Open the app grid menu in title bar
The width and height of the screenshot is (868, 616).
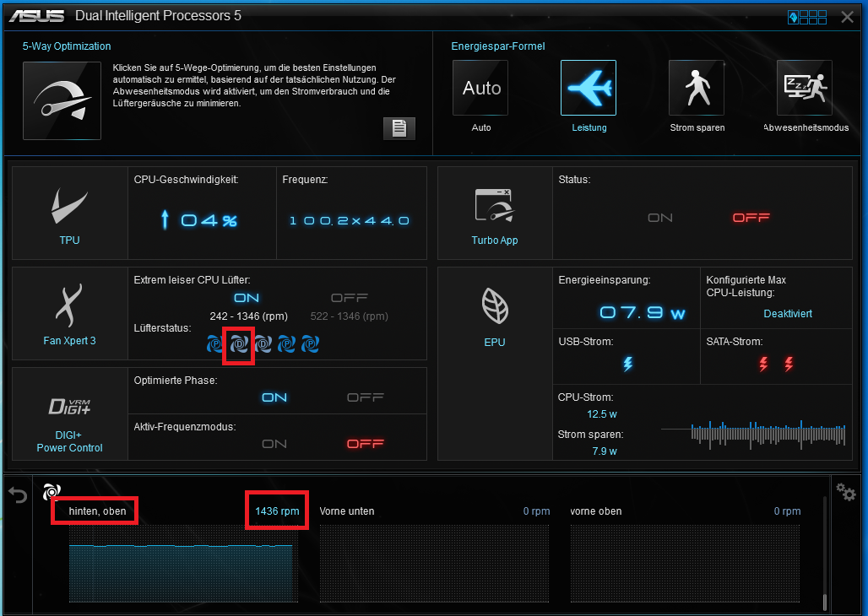(x=807, y=18)
